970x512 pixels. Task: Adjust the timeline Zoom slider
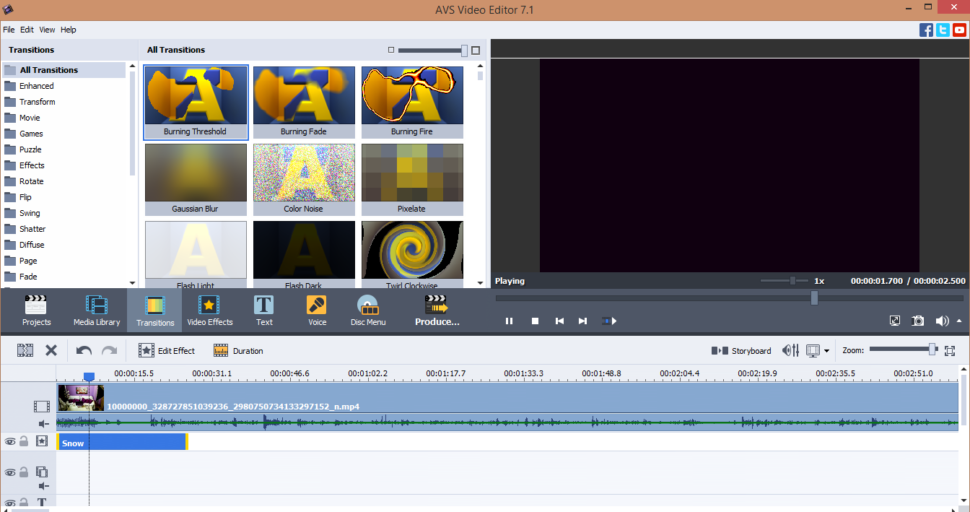click(903, 349)
